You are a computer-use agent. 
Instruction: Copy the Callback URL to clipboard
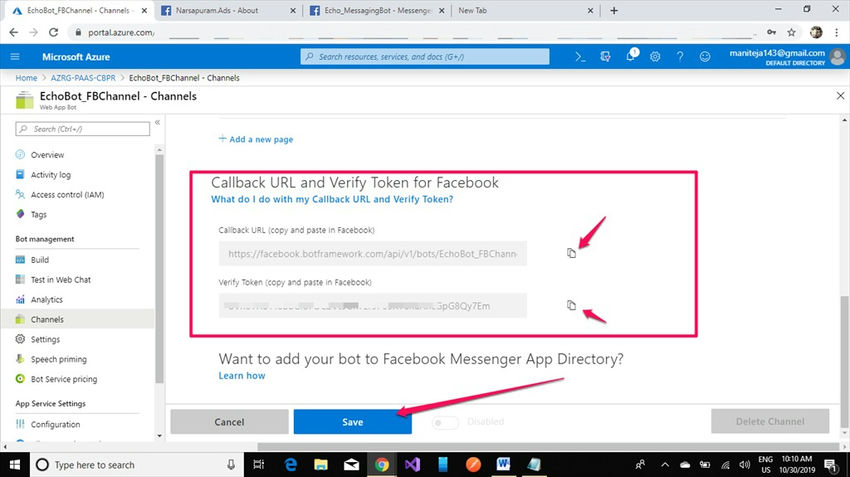571,253
